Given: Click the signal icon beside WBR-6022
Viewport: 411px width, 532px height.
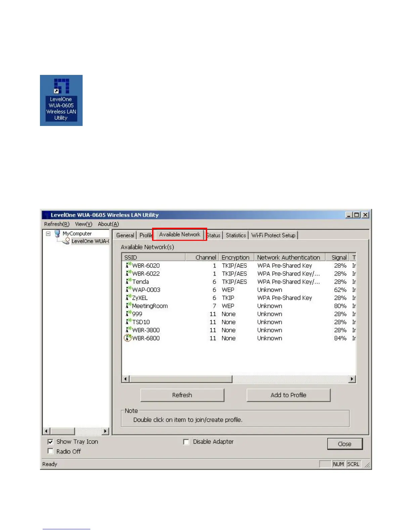Looking at the screenshot, I should coord(128,273).
